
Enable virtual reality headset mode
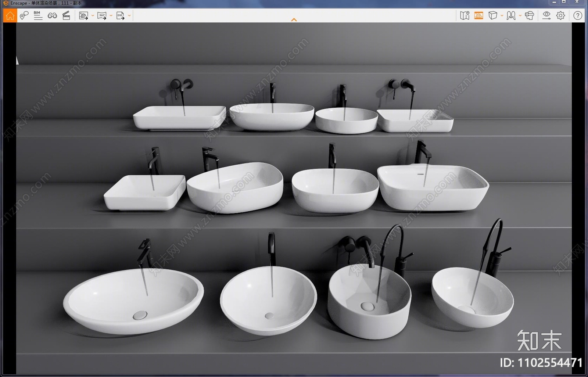(x=530, y=15)
